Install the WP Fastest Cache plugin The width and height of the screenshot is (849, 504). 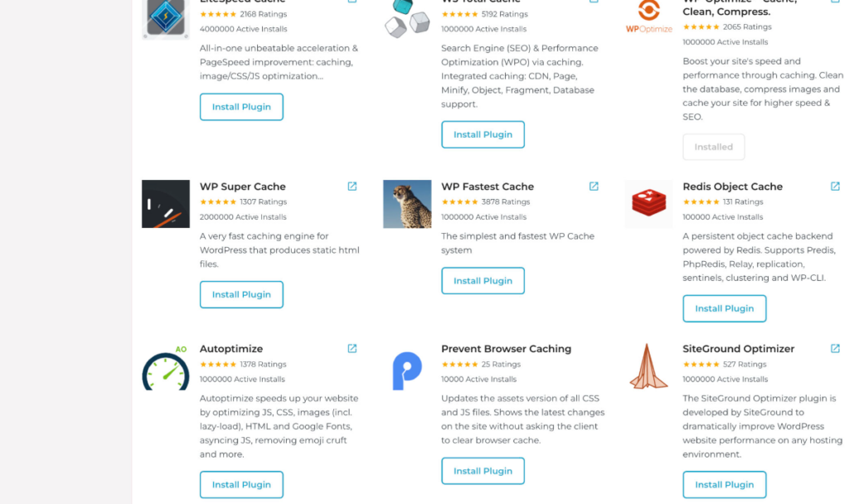483,281
